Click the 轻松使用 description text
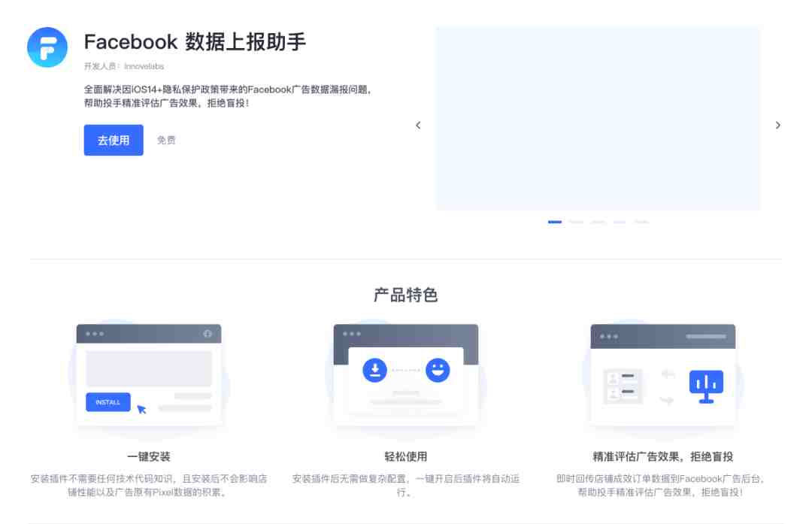 click(406, 485)
